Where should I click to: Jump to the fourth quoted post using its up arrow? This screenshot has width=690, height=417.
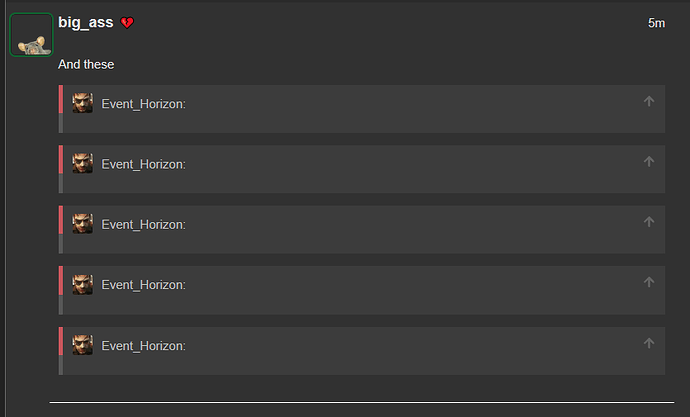click(649, 282)
